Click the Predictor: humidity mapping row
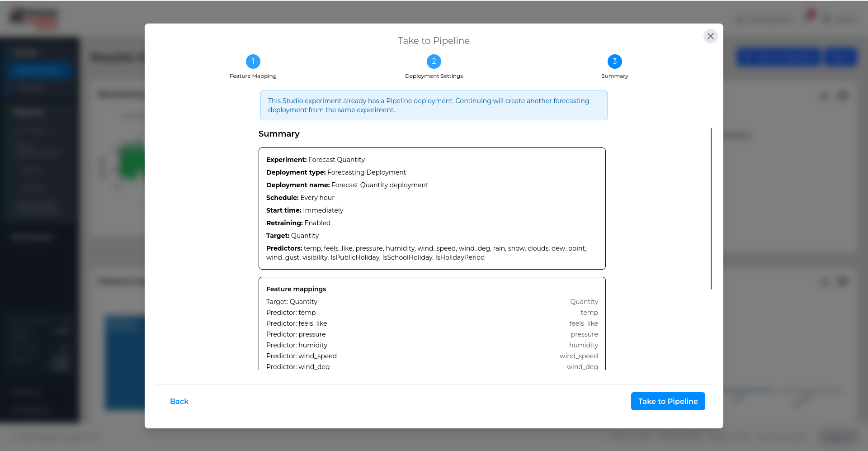Image resolution: width=868 pixels, height=451 pixels. (x=432, y=345)
